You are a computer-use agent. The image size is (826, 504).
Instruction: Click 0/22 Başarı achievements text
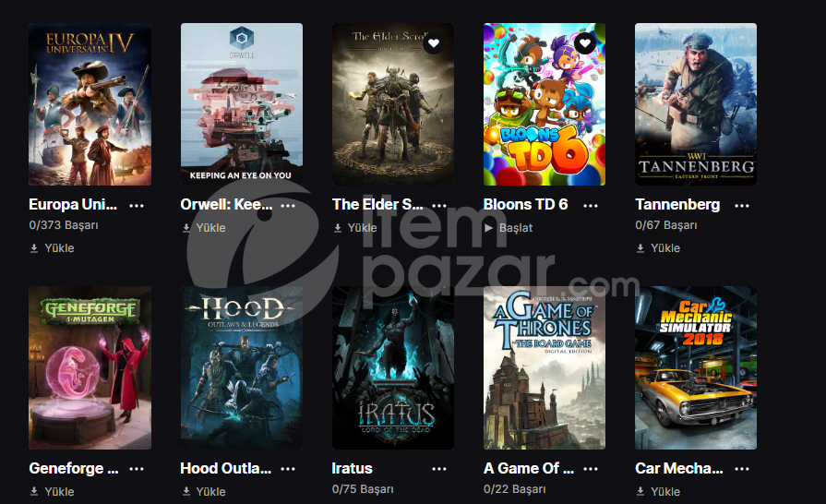(515, 489)
